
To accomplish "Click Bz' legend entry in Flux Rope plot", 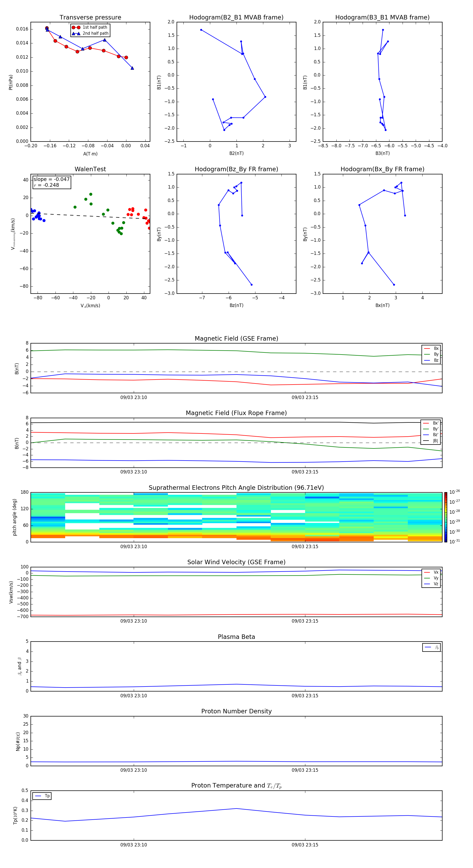I will pos(431,435).
